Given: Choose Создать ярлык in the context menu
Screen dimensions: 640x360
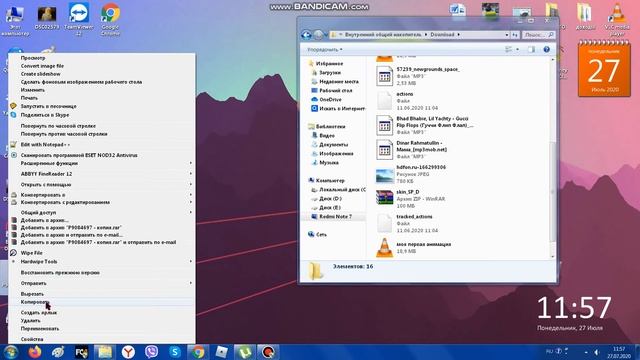Looking at the screenshot, I should [101, 313].
